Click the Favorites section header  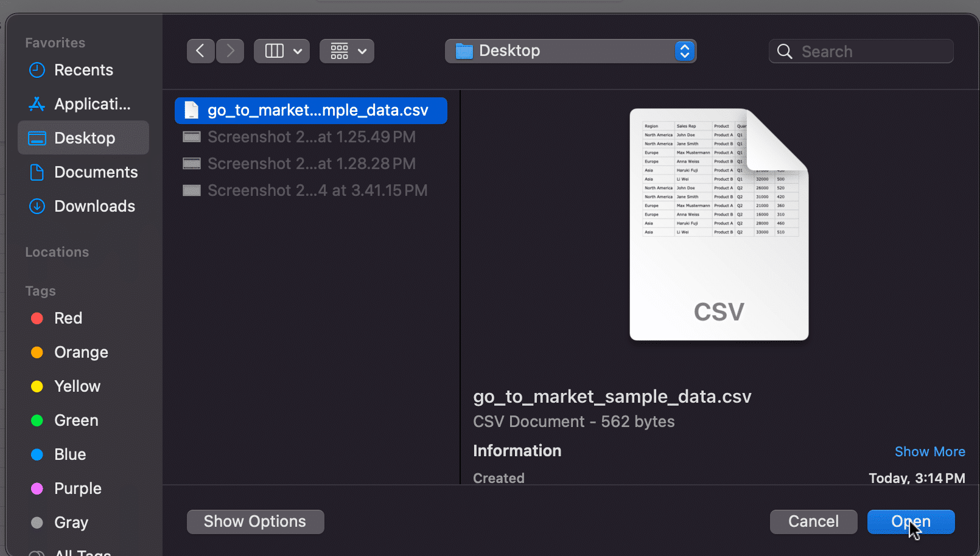pos(55,43)
